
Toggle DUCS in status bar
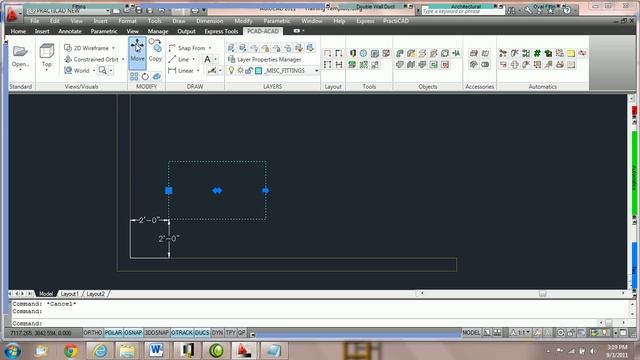click(x=202, y=333)
